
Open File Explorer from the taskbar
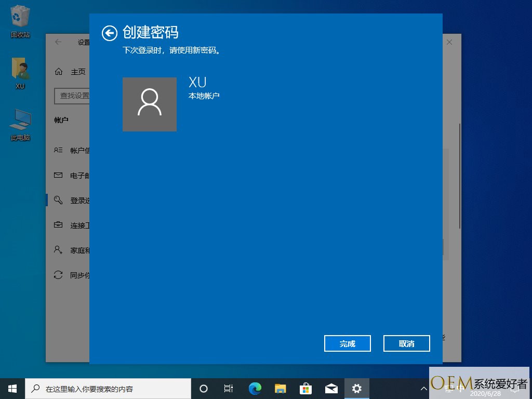pyautogui.click(x=281, y=388)
